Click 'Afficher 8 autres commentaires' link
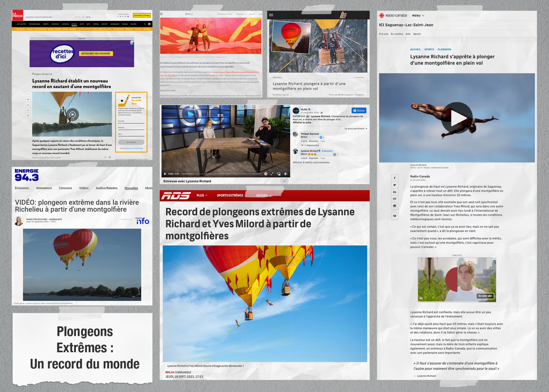Screen dimensions: 549x392 (311, 162)
